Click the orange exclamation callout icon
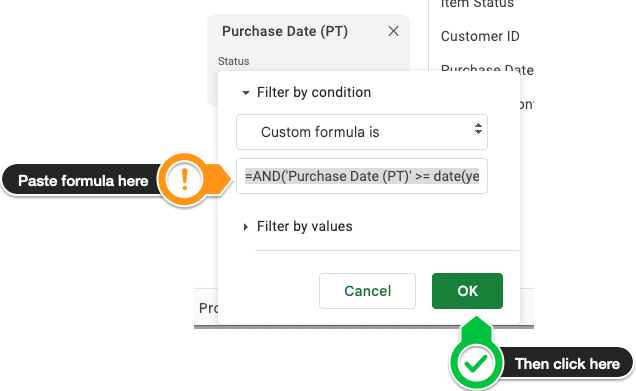The image size is (636, 391). point(185,180)
